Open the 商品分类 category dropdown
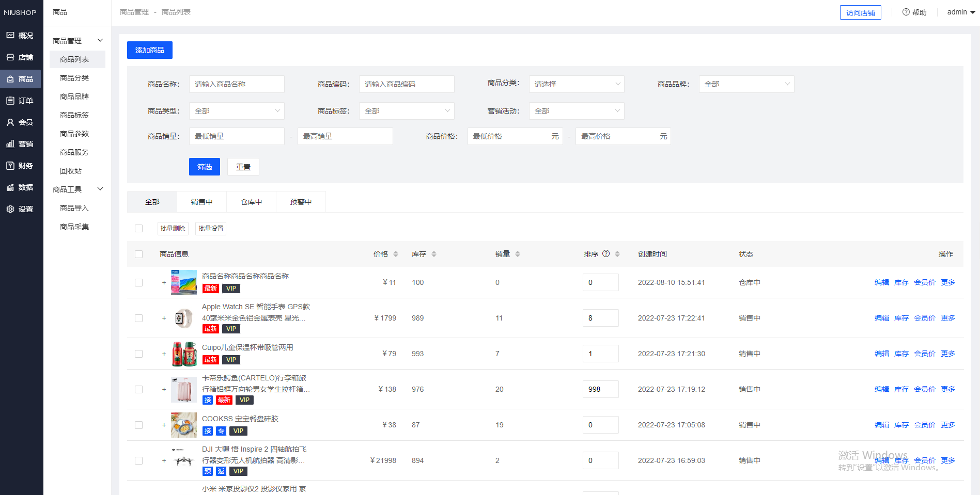Viewport: 980px width, 495px height. click(576, 84)
